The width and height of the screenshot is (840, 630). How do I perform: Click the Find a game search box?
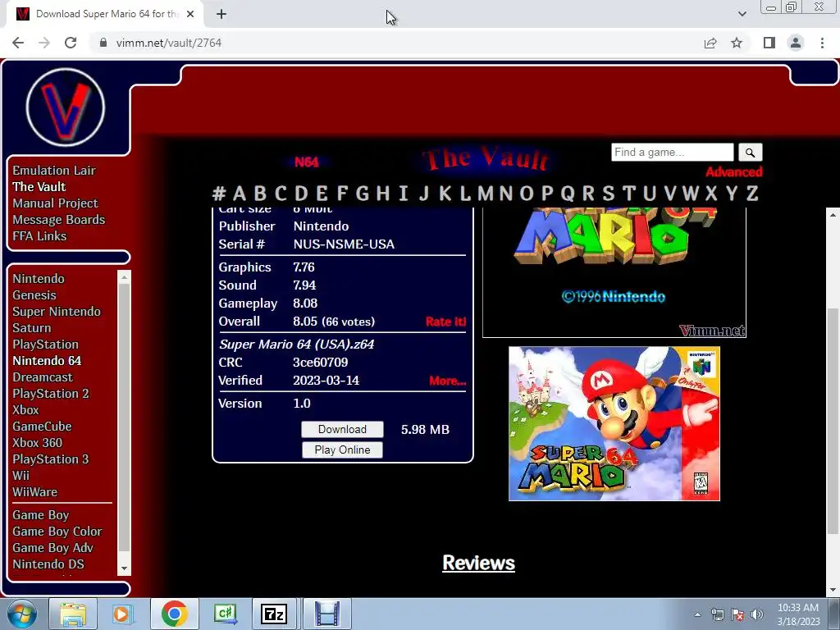click(x=673, y=152)
